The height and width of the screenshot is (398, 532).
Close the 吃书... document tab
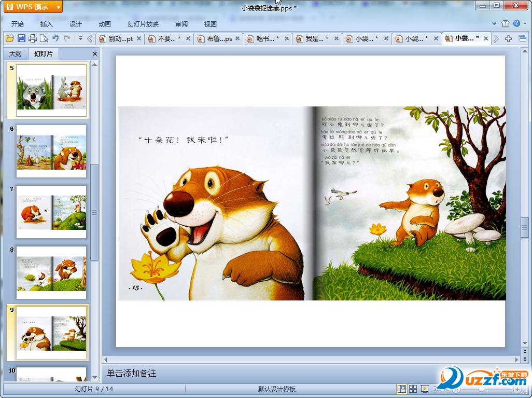tap(287, 39)
